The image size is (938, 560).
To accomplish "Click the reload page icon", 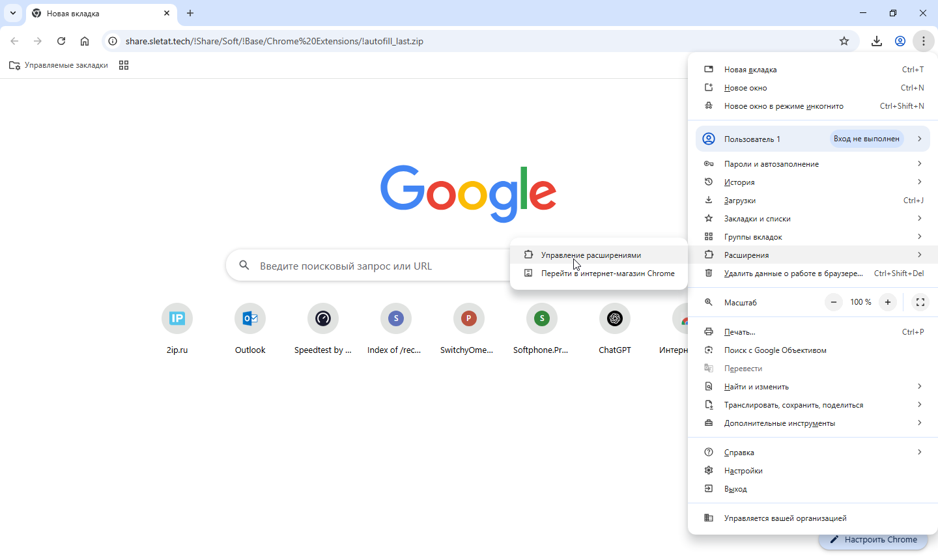I will click(61, 41).
